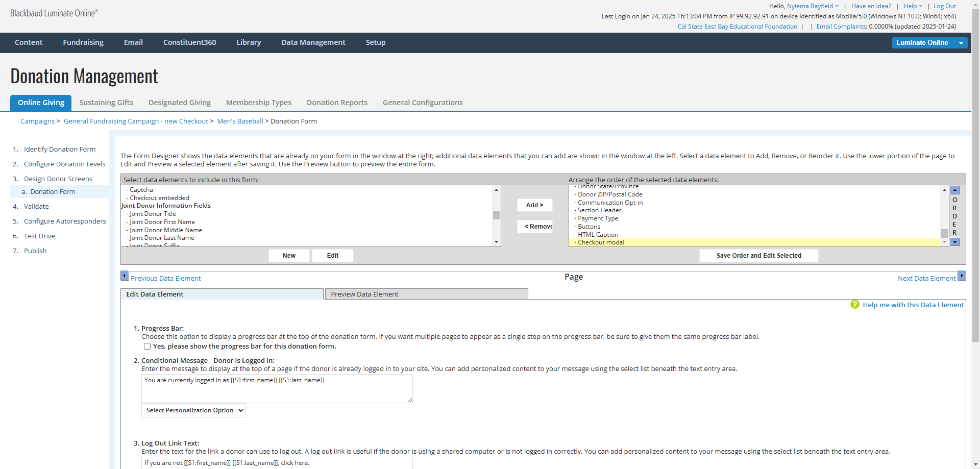Viewport: 980px width, 469px height.
Task: Click the left list scroll-down arrow
Action: tap(496, 242)
